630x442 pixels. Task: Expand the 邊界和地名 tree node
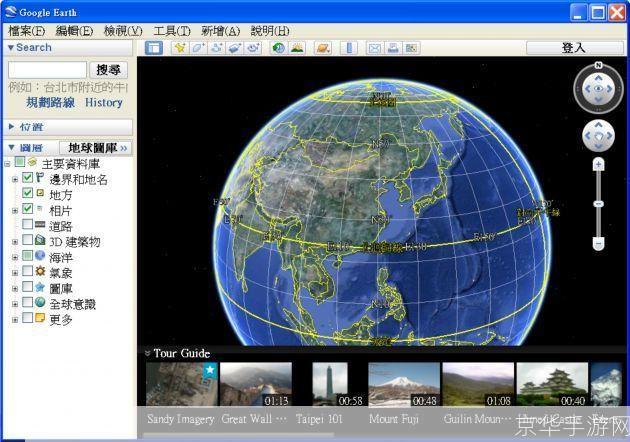tap(15, 179)
